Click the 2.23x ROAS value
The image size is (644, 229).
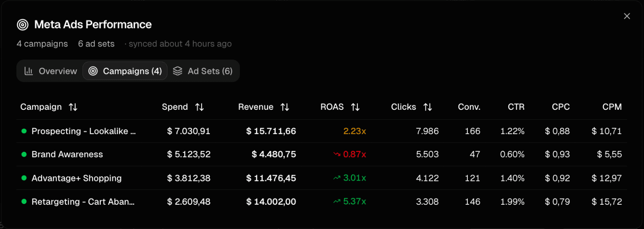pos(355,131)
